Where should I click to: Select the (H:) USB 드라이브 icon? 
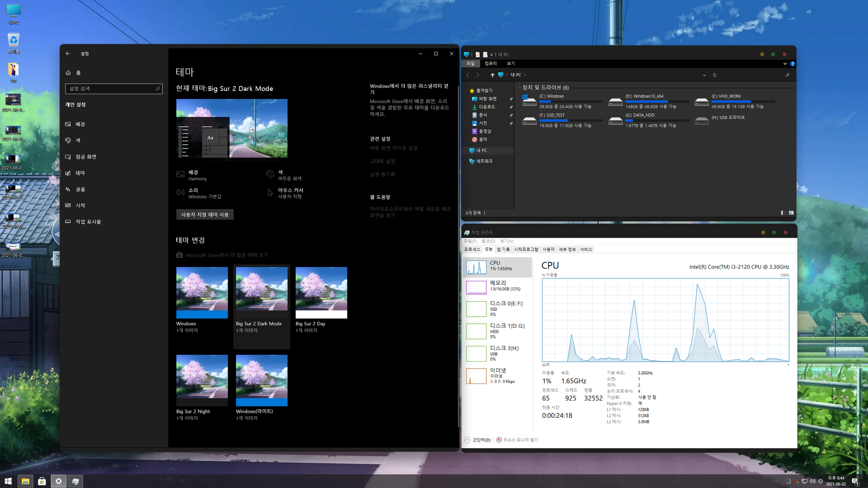(701, 121)
